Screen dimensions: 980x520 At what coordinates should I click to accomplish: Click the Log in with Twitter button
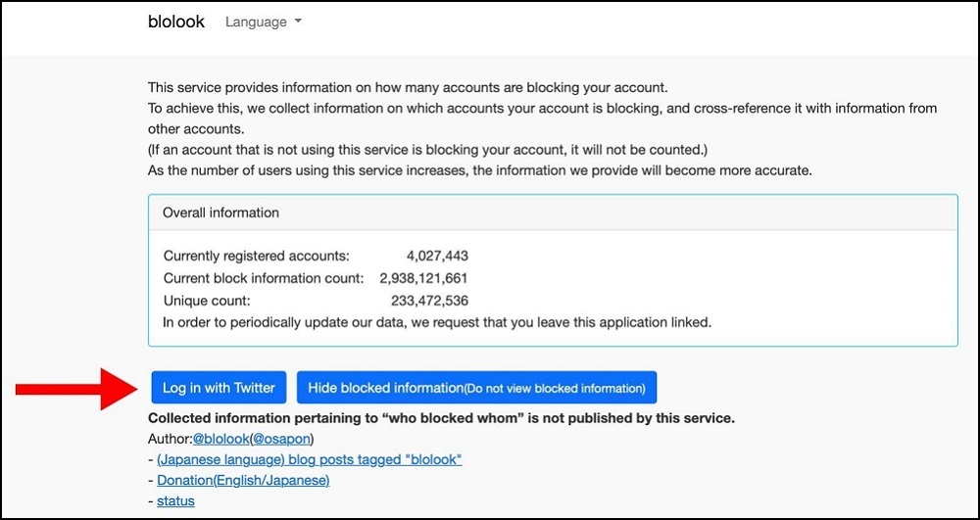coord(219,388)
